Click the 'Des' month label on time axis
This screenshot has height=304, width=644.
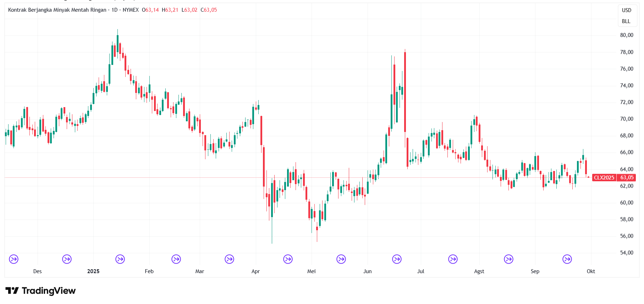pos(37,271)
